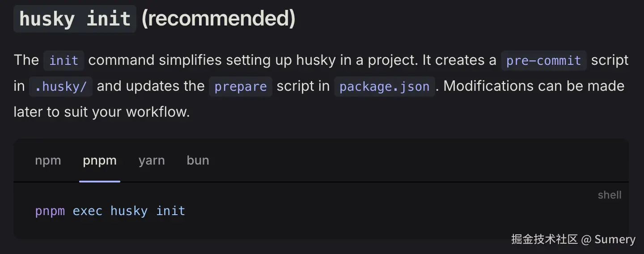
Task: Click "exec" in the shell command
Action: tap(88, 211)
